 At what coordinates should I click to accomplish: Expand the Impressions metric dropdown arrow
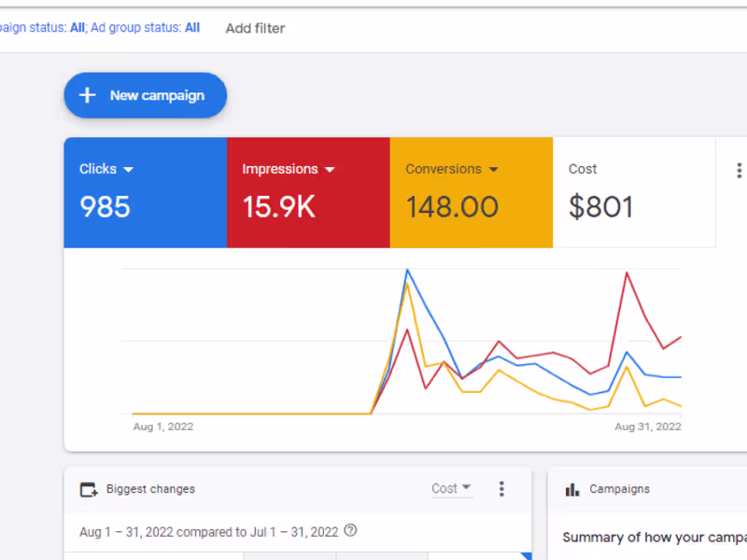coord(329,170)
